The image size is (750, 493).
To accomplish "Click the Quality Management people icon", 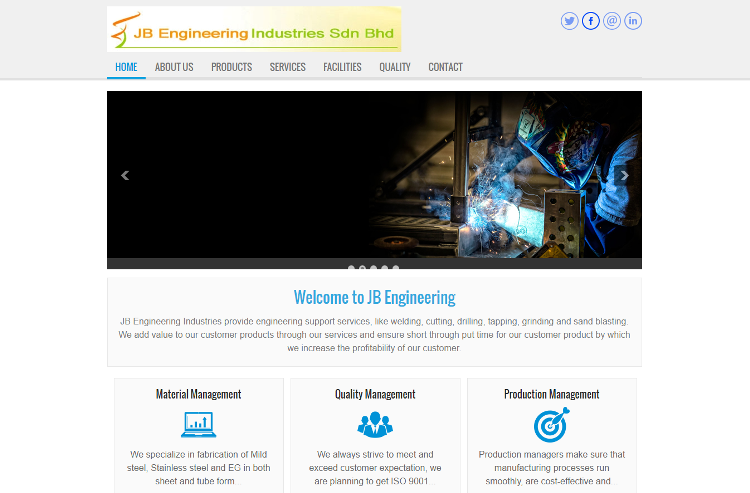I will [x=375, y=424].
